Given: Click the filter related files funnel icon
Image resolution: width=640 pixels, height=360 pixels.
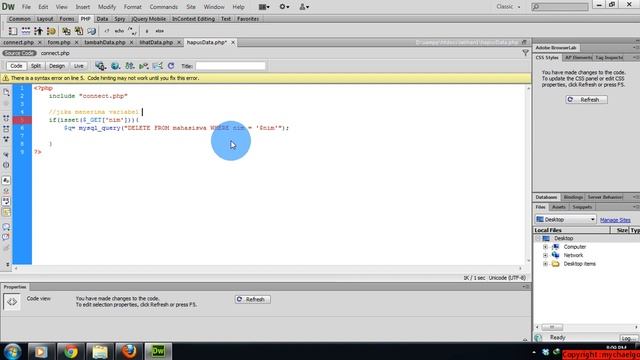Looking at the screenshot, I should (525, 53).
